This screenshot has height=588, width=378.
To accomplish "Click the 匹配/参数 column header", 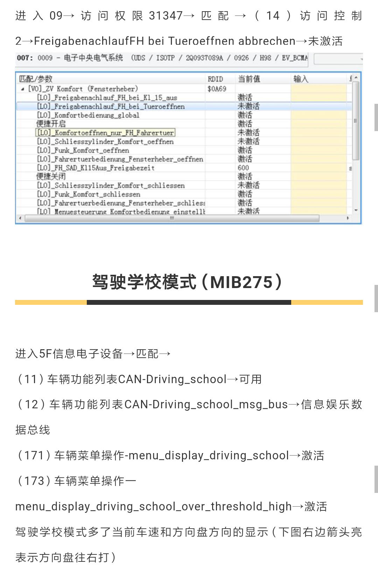I will (111, 79).
